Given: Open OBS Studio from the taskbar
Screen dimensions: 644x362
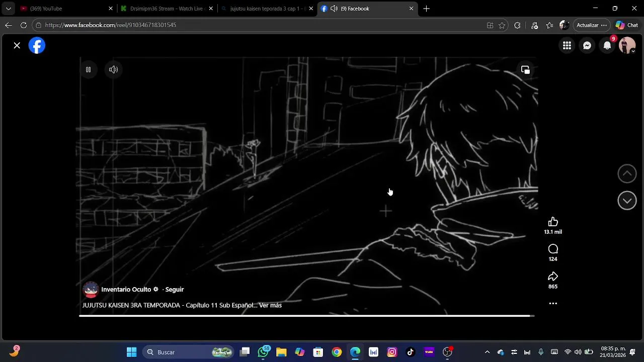Looking at the screenshot, I should pos(447,352).
